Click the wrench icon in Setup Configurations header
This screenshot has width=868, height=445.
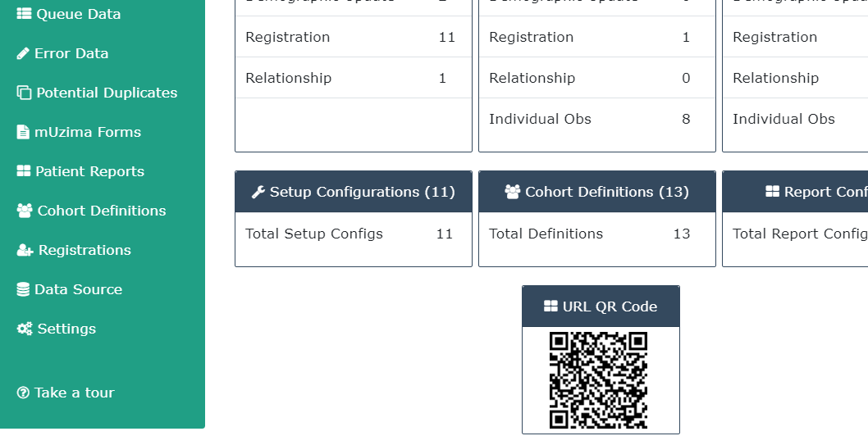point(258,192)
